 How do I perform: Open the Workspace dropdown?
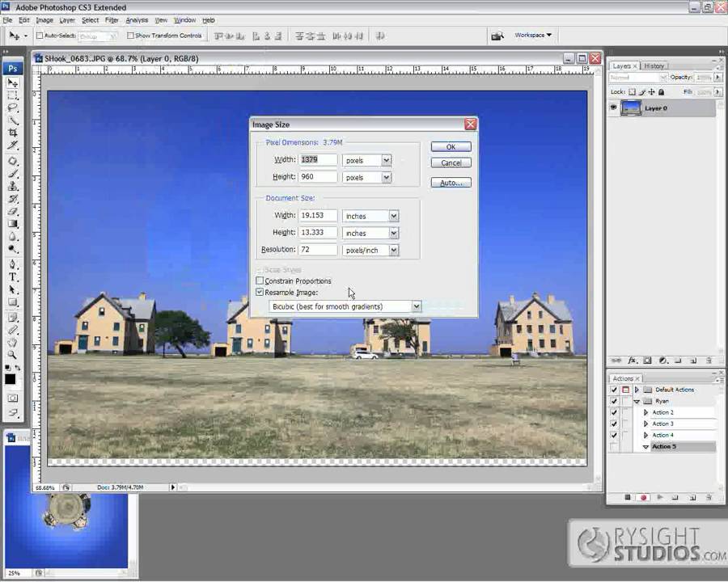[x=533, y=36]
